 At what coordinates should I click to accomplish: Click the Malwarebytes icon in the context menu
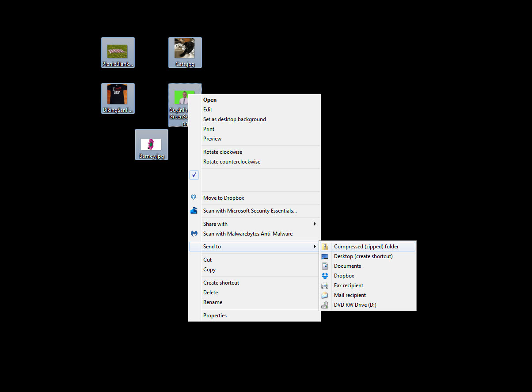(194, 234)
